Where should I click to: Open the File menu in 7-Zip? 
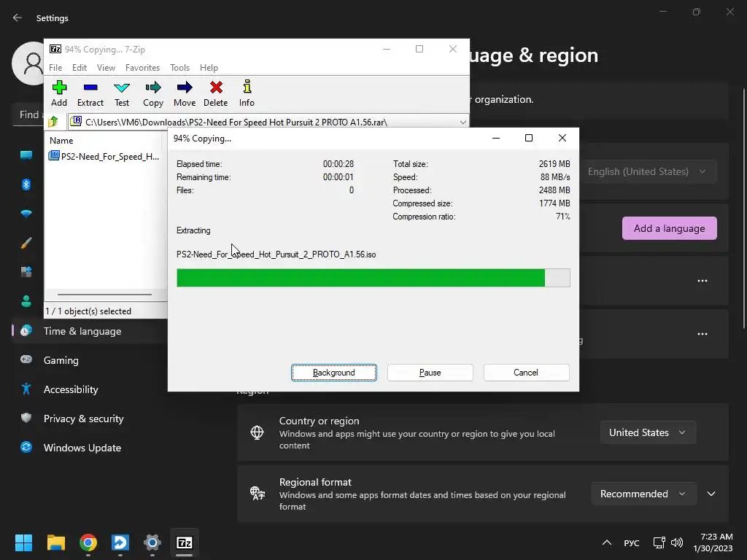point(55,68)
